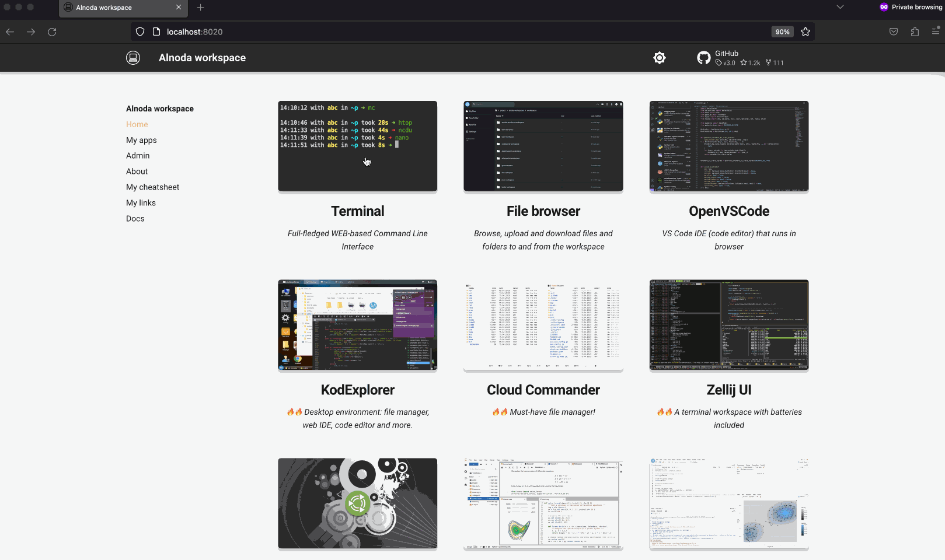Viewport: 945px width, 560px height.
Task: Open the scatter plot notebook thumbnail
Action: [729, 503]
